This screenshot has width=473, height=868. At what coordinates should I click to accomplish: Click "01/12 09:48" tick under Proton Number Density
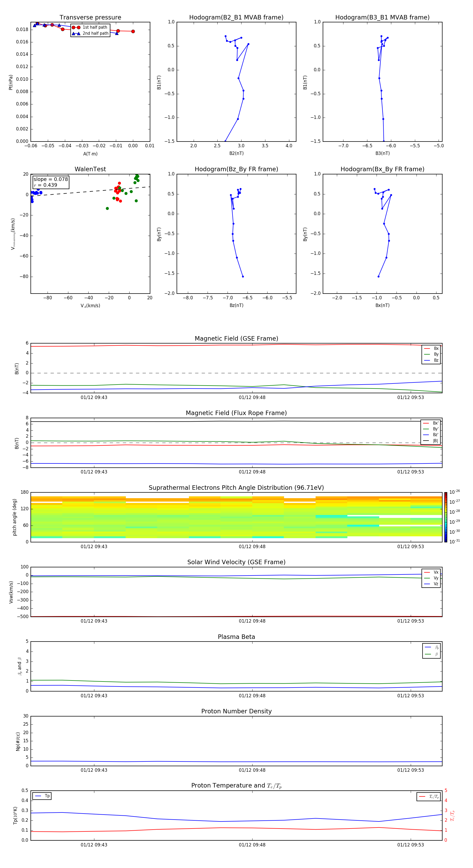[252, 770]
